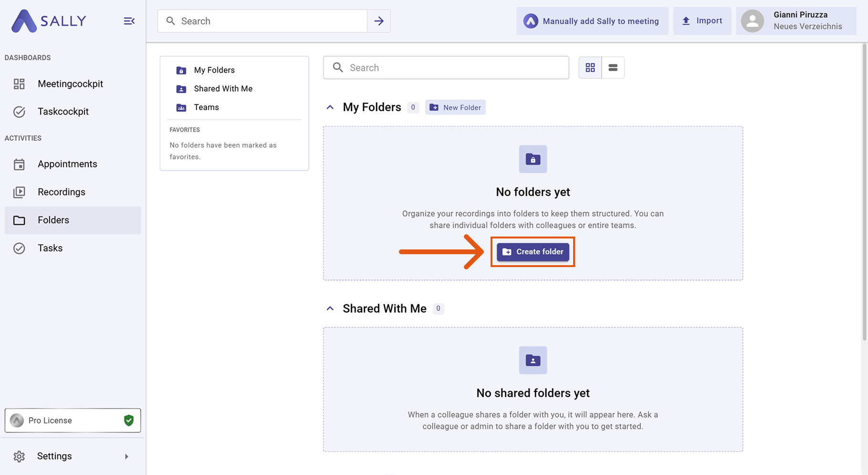This screenshot has width=868, height=475.
Task: Switch to grid view
Action: (590, 68)
